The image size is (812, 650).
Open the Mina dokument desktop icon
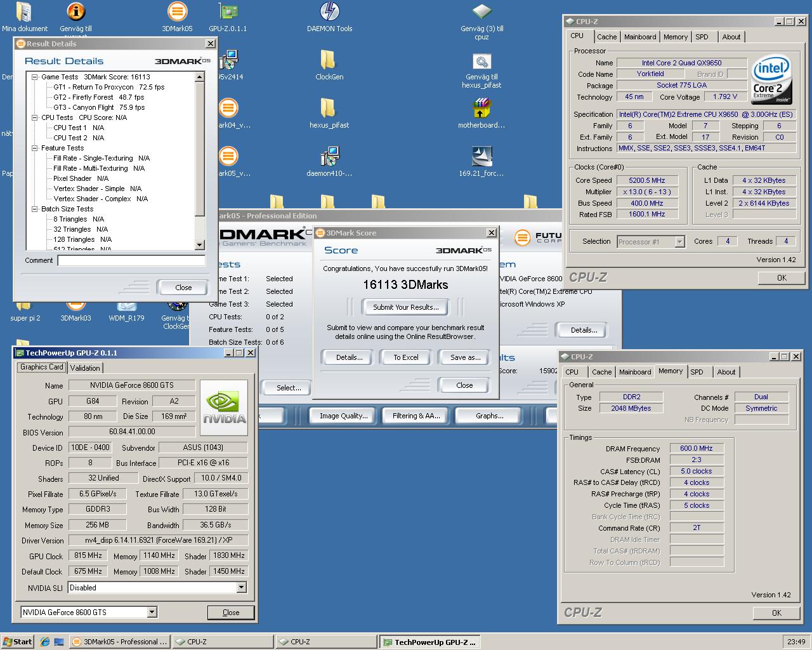pos(24,12)
